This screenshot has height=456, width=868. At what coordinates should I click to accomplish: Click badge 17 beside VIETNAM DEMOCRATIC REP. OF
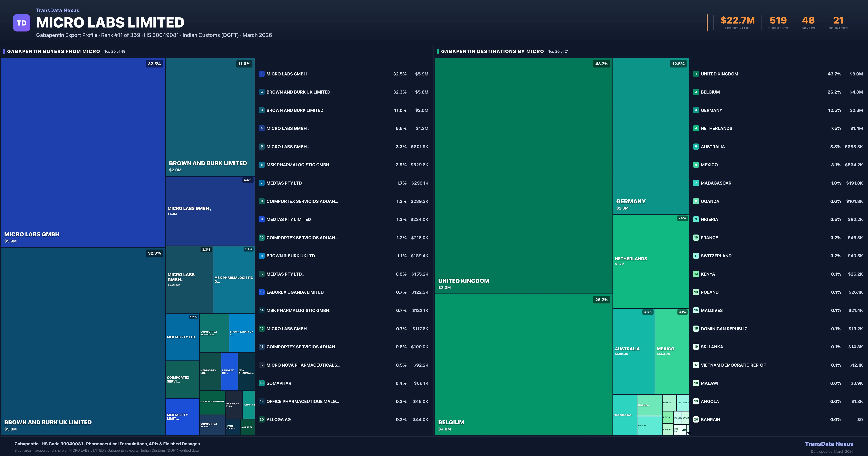click(695, 365)
